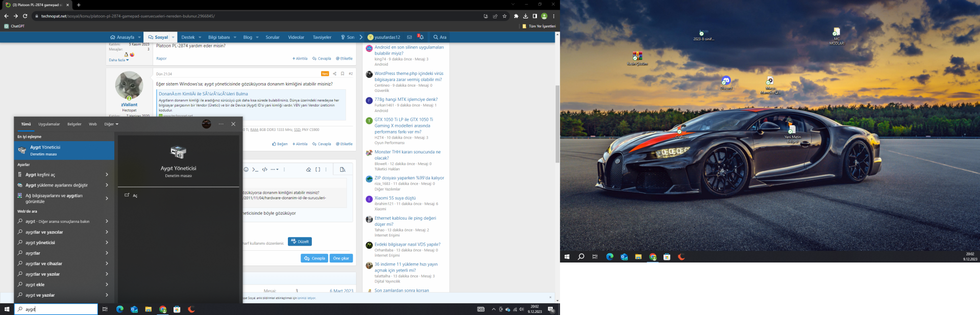Open File Explorer on the left taskbar
The width and height of the screenshot is (980, 315).
[x=149, y=309]
